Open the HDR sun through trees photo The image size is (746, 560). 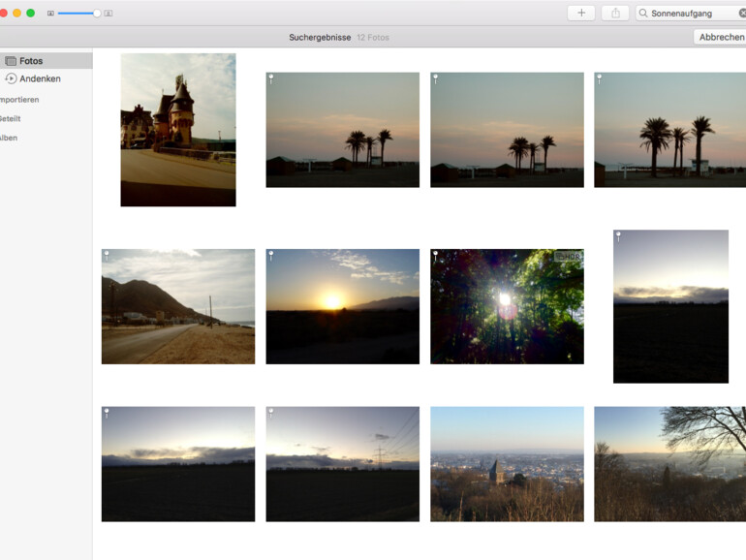tap(507, 306)
